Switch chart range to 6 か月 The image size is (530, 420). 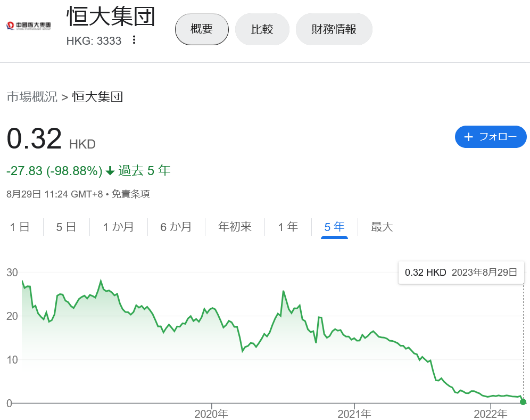tap(176, 227)
